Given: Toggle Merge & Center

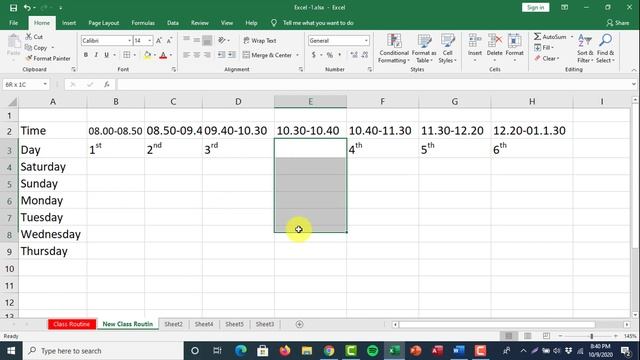Looking at the screenshot, I should pos(268,55).
